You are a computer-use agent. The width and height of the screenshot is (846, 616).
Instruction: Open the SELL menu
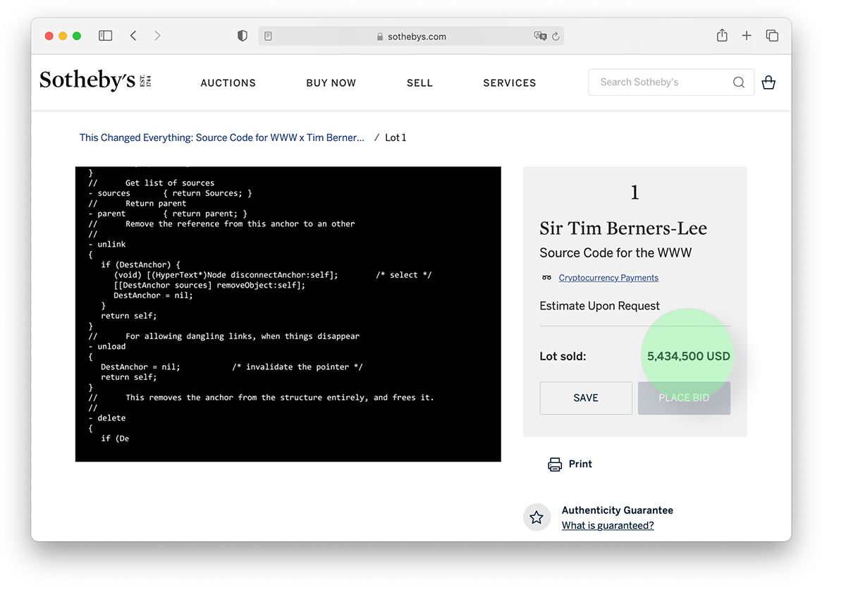coord(419,82)
